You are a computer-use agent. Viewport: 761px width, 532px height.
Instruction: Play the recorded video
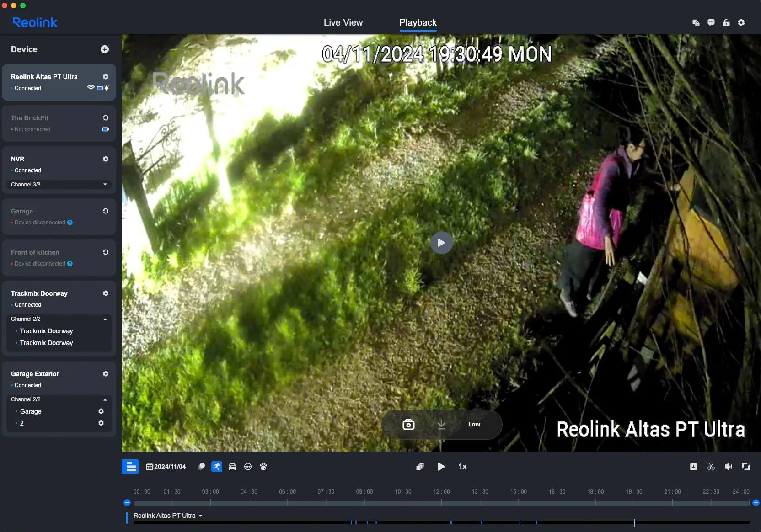pyautogui.click(x=440, y=467)
